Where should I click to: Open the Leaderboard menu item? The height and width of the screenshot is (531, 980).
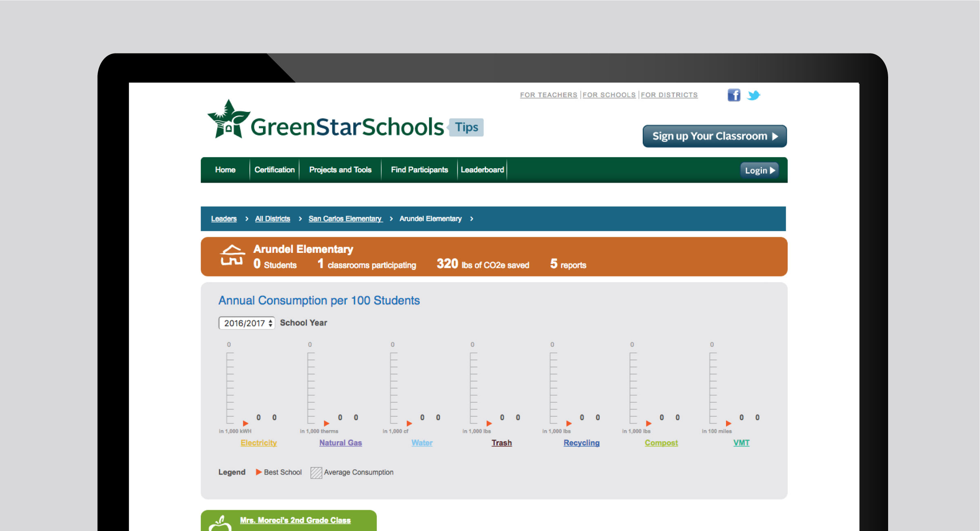pyautogui.click(x=482, y=170)
